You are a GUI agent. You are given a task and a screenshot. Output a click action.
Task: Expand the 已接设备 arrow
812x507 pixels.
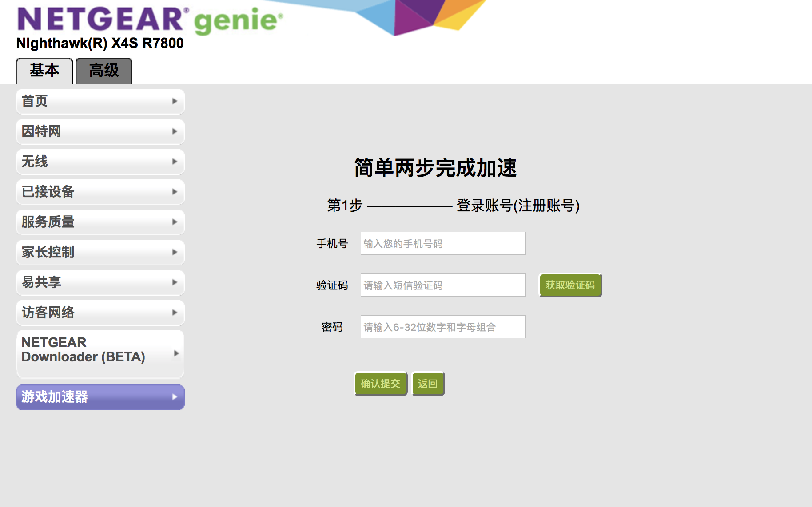(x=175, y=192)
